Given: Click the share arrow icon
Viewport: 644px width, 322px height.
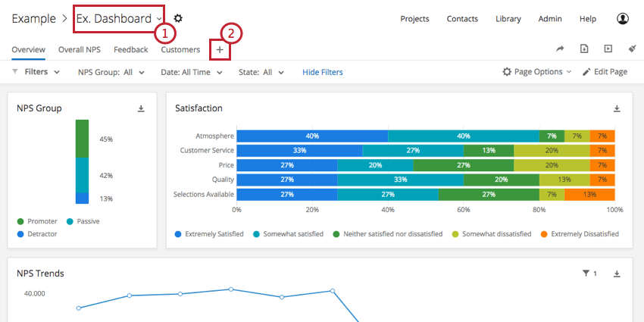Looking at the screenshot, I should 560,49.
